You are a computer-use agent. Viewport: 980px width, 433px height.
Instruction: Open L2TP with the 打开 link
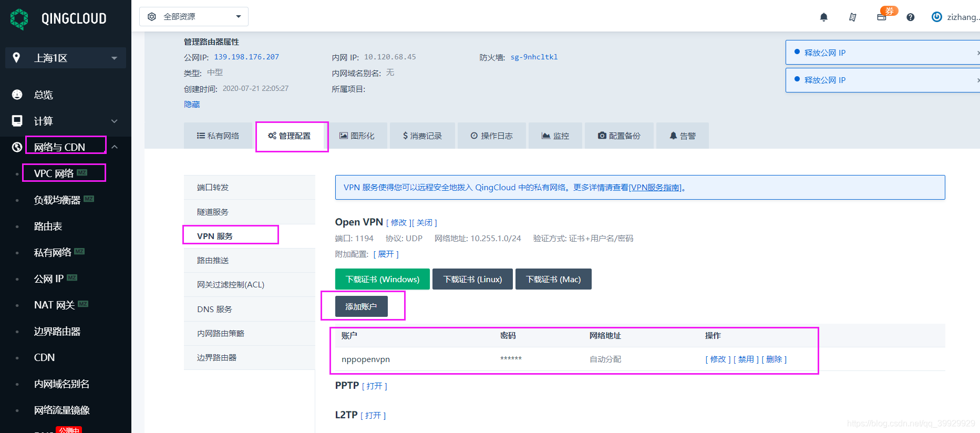point(373,416)
